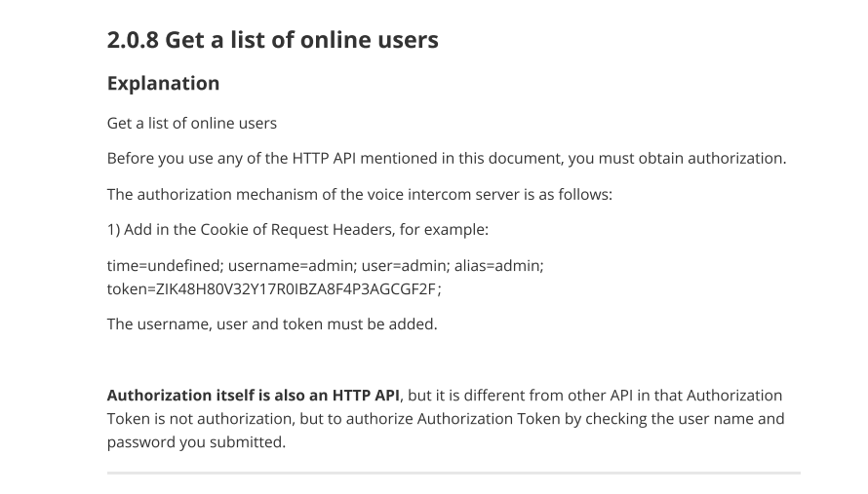Click the word 'authorization.' ending the second paragraph
This screenshot has height=494, width=868.
pos(736,158)
